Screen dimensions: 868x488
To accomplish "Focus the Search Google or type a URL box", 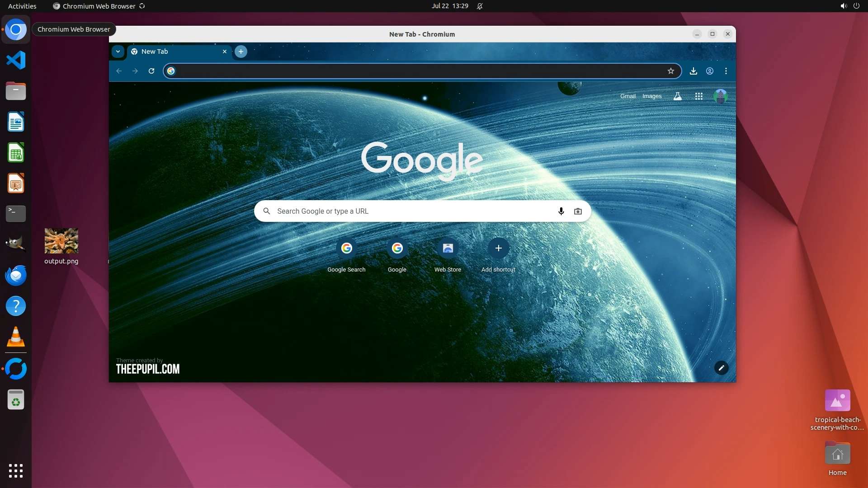I will click(x=407, y=211).
